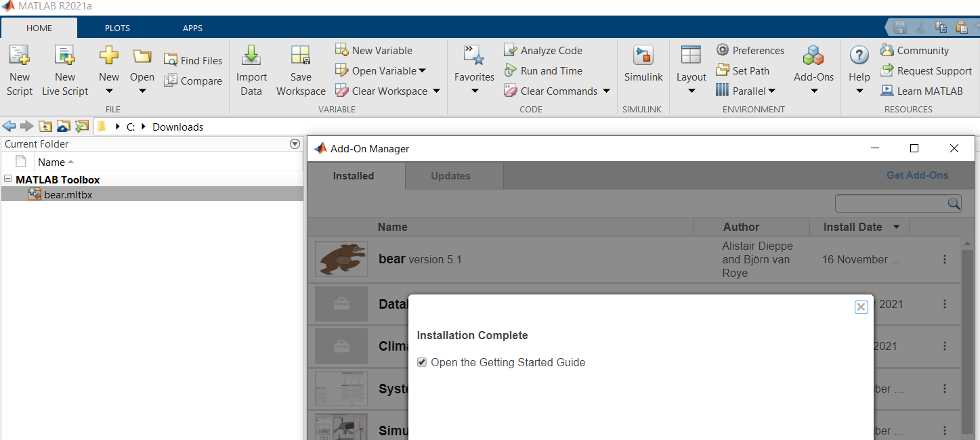Click the quick-access Save icon
The width and height of the screenshot is (980, 440).
(x=900, y=27)
